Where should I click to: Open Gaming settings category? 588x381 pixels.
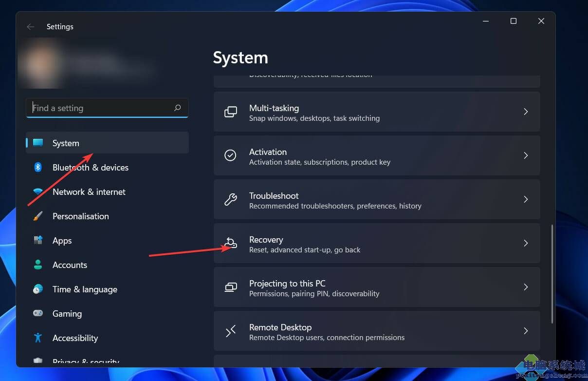pos(107,313)
